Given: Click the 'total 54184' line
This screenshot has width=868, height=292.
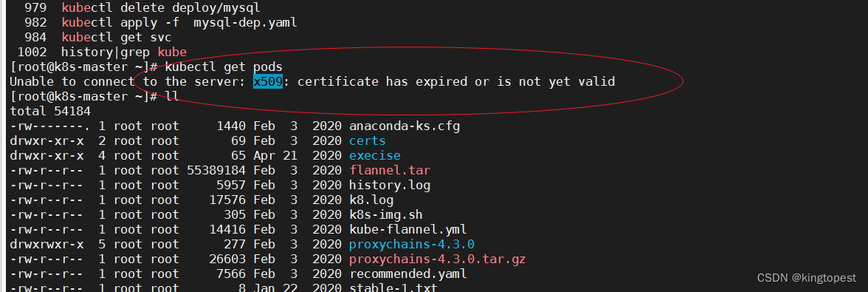Looking at the screenshot, I should 50,112.
